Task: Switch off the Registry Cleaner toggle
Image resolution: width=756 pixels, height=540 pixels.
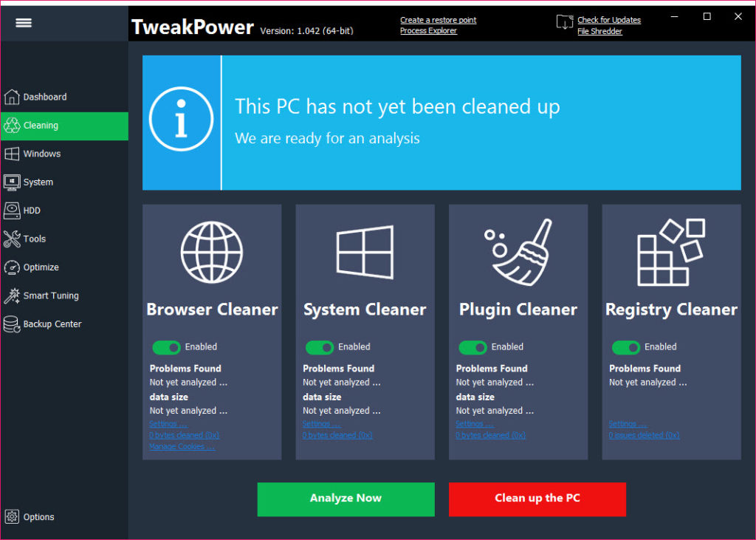Action: coord(626,347)
